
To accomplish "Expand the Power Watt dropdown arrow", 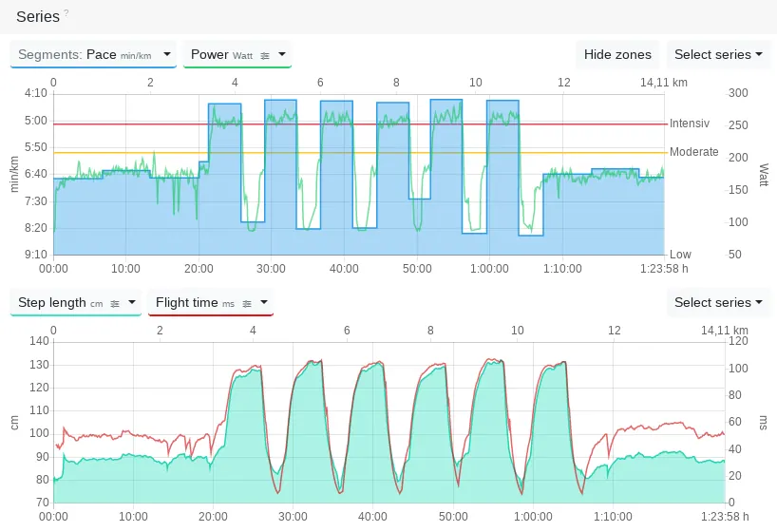I will click(282, 54).
